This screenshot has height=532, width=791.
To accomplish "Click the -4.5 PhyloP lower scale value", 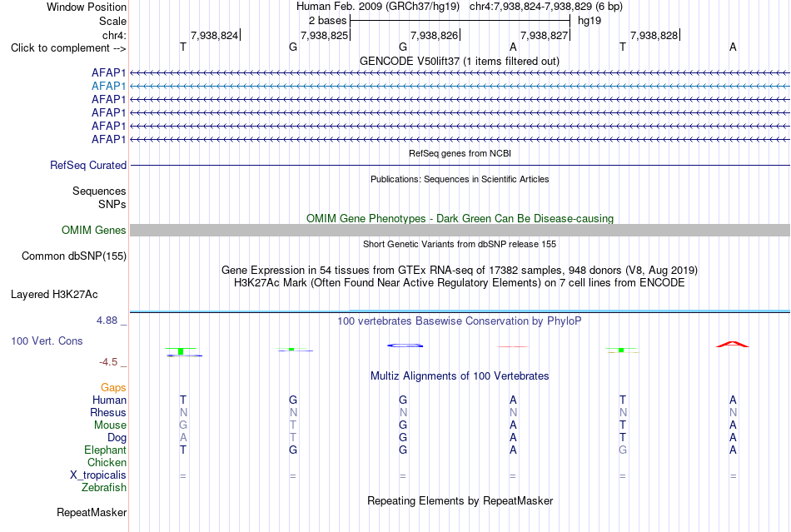I will pyautogui.click(x=108, y=362).
